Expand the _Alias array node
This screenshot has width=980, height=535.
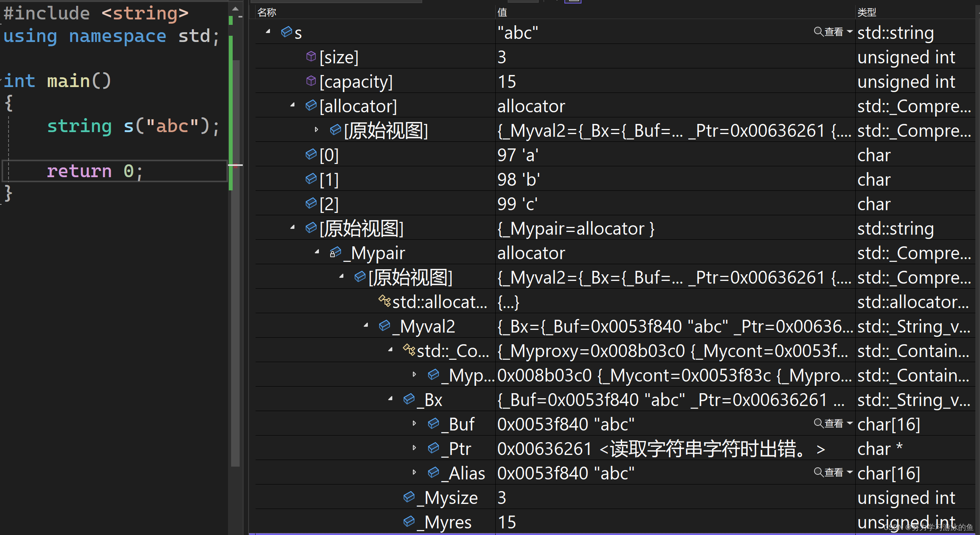click(414, 472)
